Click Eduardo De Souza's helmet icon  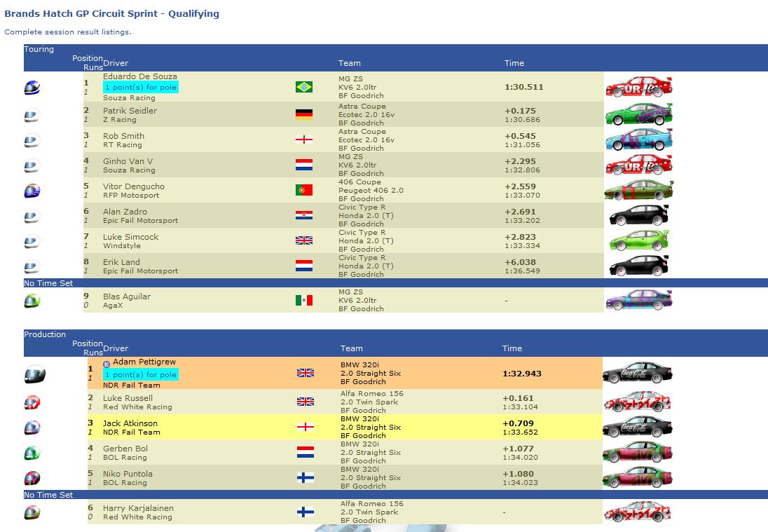(32, 88)
